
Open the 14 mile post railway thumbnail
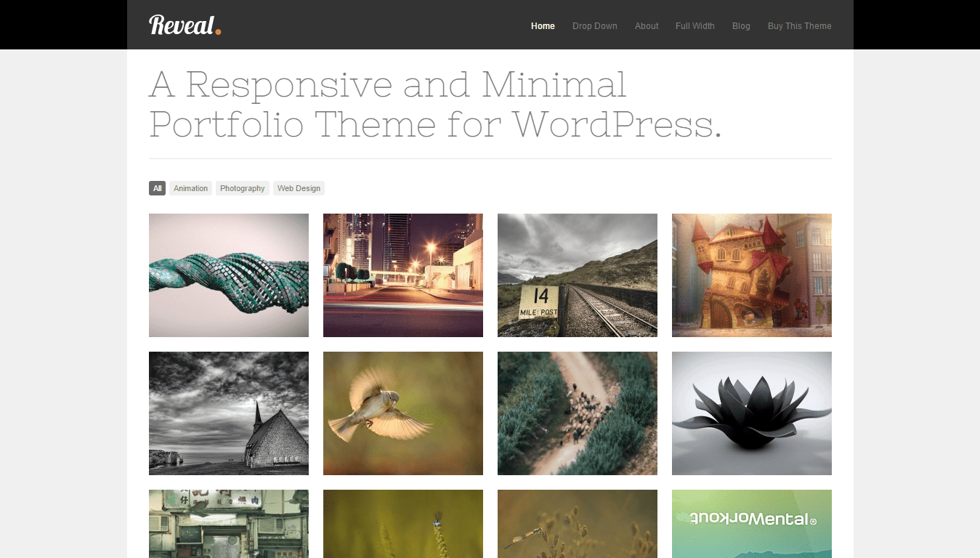coord(578,275)
